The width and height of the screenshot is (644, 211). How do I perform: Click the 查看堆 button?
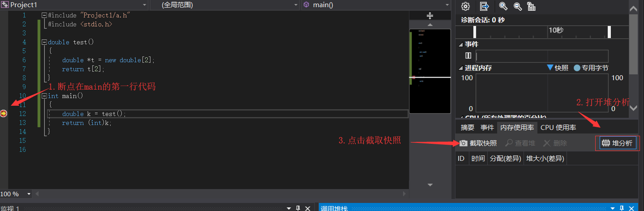click(520, 143)
